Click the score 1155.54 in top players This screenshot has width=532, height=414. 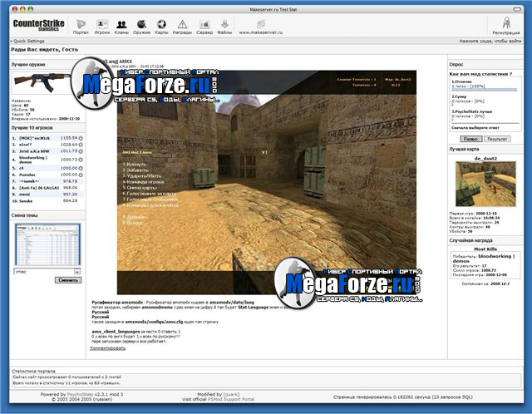69,138
